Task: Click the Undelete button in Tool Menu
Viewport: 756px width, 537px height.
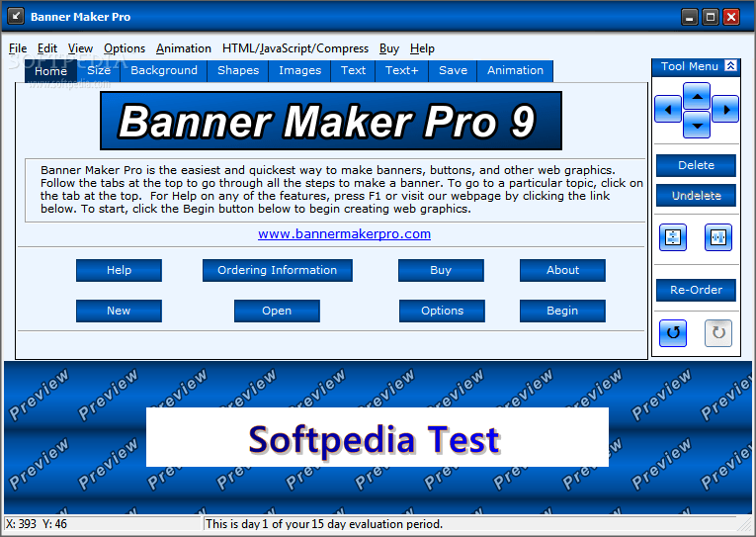Action: [x=697, y=196]
